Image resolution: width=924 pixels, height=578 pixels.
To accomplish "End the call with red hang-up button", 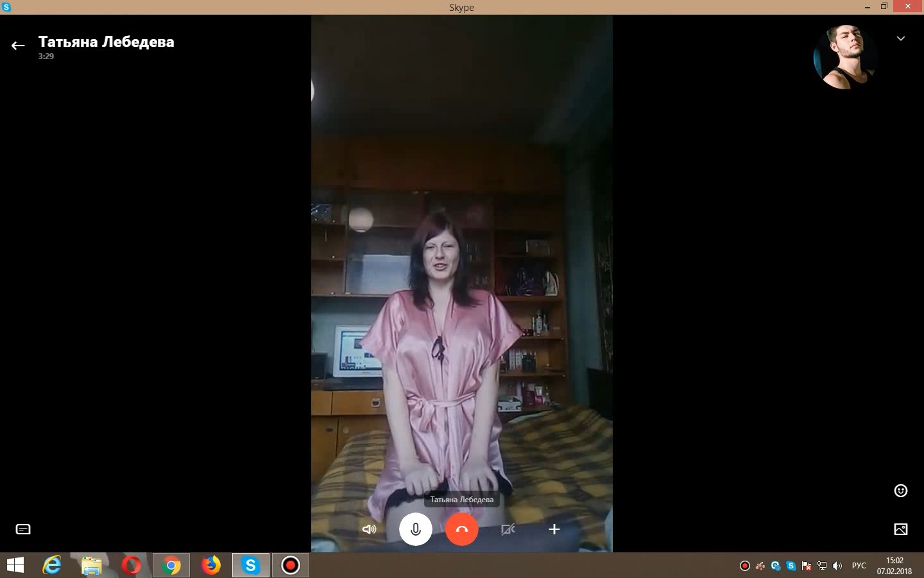I will (462, 529).
